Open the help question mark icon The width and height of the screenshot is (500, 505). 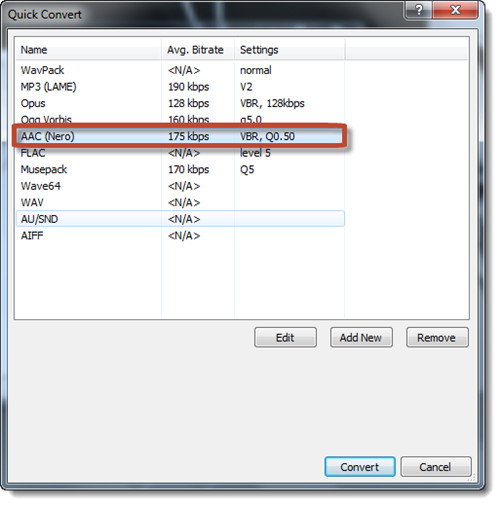(x=418, y=10)
